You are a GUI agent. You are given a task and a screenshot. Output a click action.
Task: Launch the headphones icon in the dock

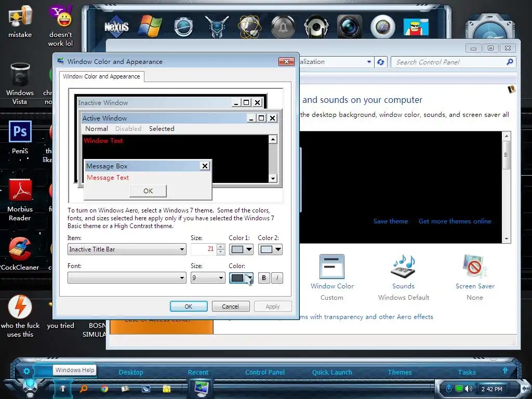tap(316, 26)
